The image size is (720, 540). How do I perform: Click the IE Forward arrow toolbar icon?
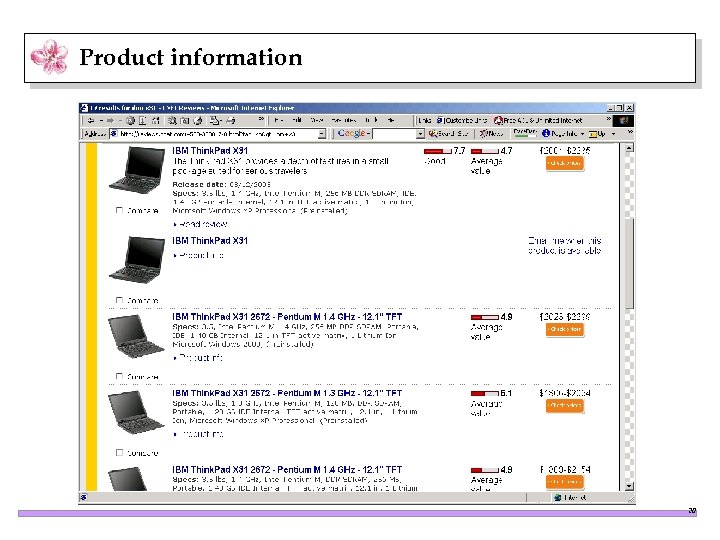[110, 121]
